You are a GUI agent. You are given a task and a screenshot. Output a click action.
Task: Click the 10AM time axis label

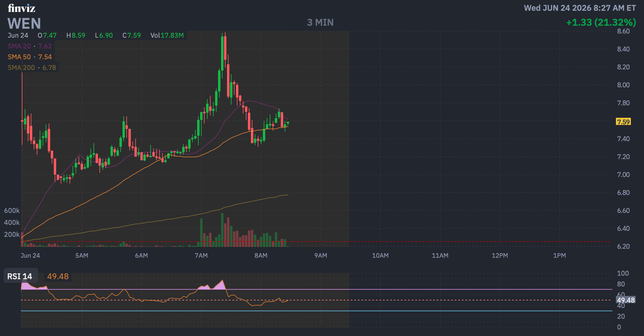[380, 256]
